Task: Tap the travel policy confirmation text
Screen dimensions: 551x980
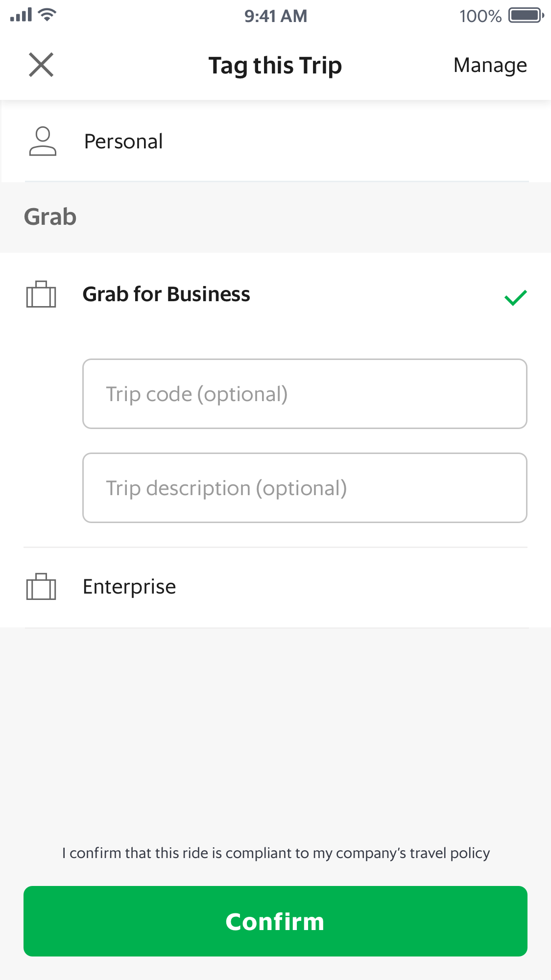Action: coord(276,853)
